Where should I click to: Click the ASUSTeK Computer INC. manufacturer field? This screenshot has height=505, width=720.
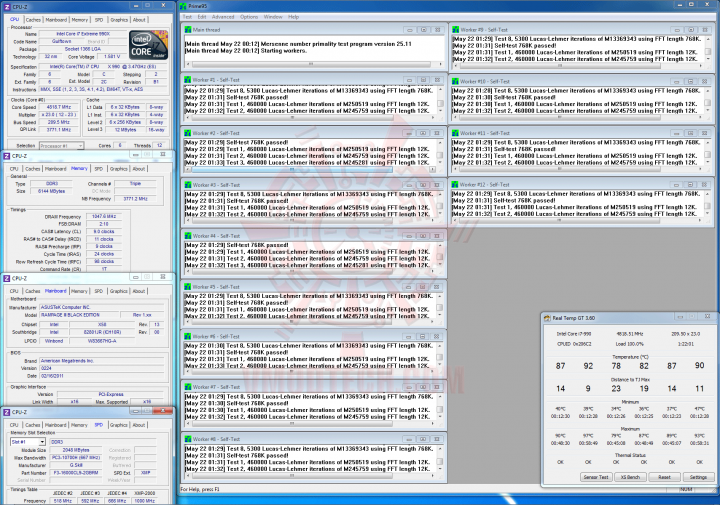coord(101,307)
